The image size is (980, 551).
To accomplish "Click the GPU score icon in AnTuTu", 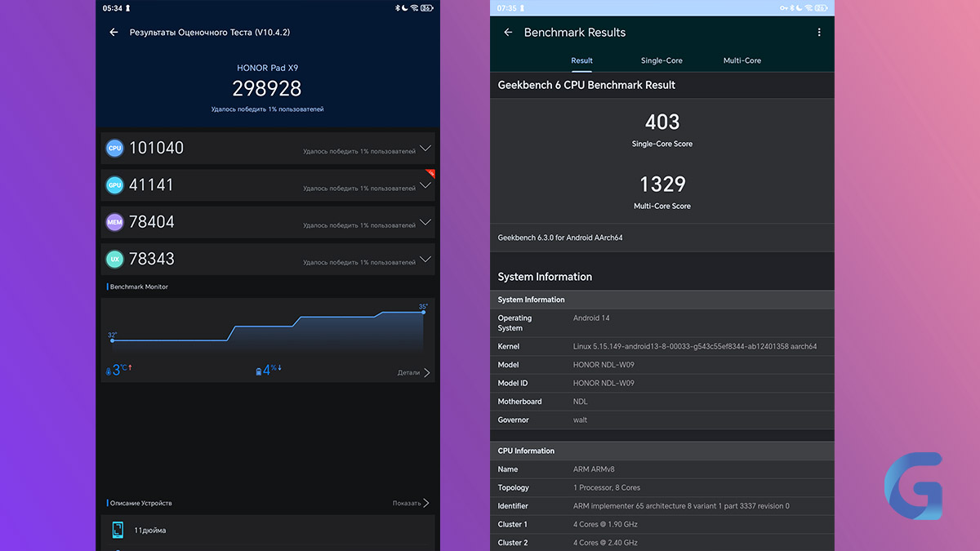I will tap(115, 185).
